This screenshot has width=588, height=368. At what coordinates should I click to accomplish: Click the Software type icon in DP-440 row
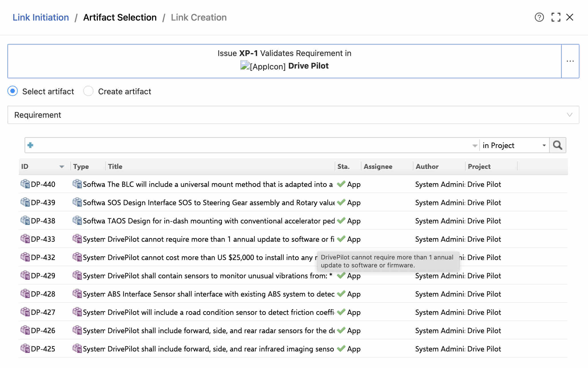[x=77, y=184]
